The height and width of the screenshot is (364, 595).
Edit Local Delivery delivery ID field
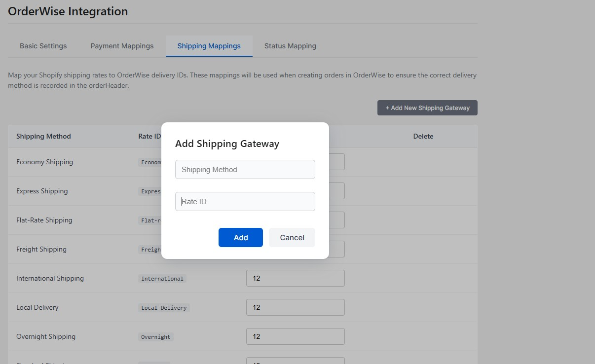pos(296,307)
